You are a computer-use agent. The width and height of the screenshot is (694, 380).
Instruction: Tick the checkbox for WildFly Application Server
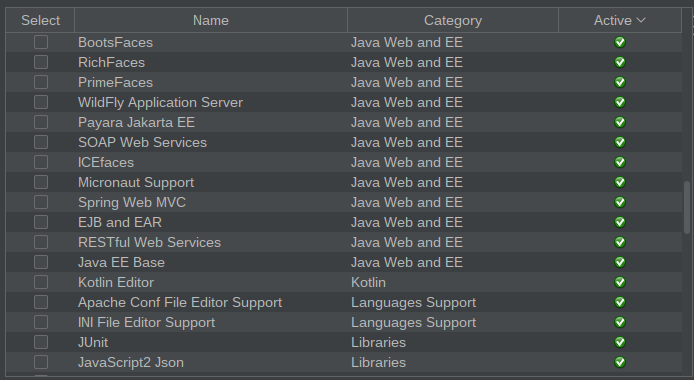tap(41, 102)
